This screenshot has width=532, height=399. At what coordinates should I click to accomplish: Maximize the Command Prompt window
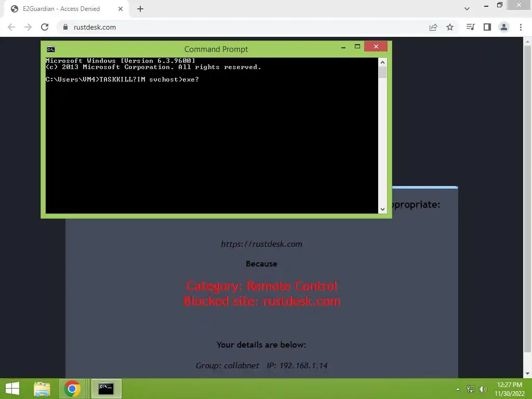357,46
